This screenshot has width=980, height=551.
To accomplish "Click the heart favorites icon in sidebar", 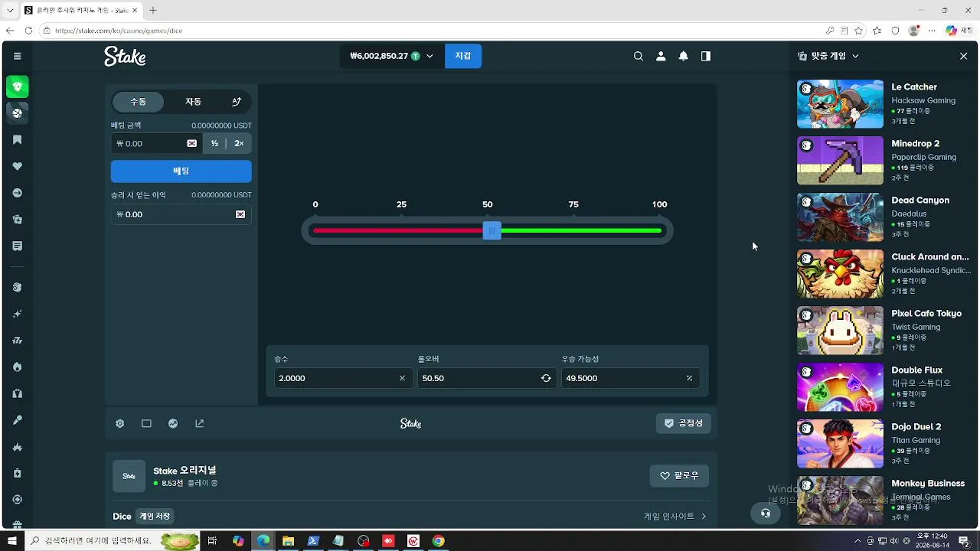I will (x=17, y=166).
